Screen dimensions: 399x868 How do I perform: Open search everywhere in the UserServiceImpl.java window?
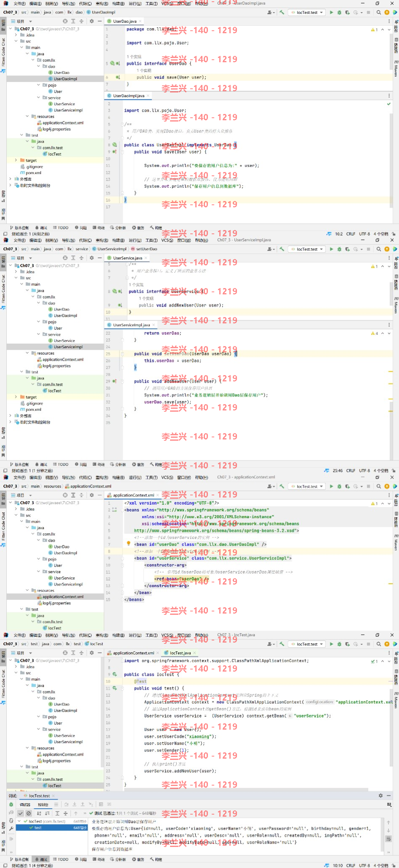[x=379, y=249]
